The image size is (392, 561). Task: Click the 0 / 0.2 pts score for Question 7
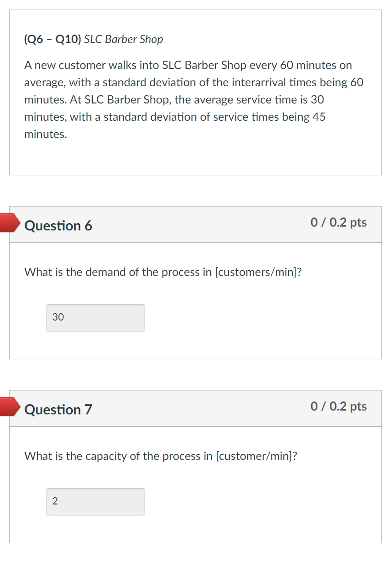tap(339, 406)
